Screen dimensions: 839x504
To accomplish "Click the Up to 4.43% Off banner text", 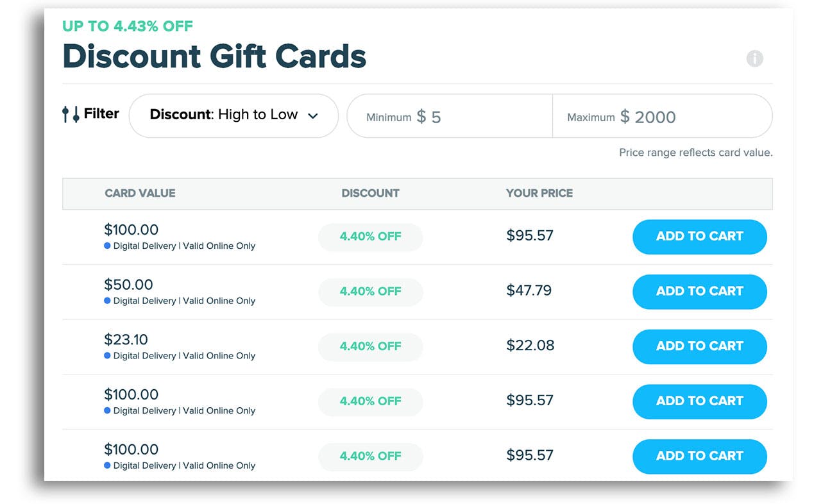I will pyautogui.click(x=128, y=26).
